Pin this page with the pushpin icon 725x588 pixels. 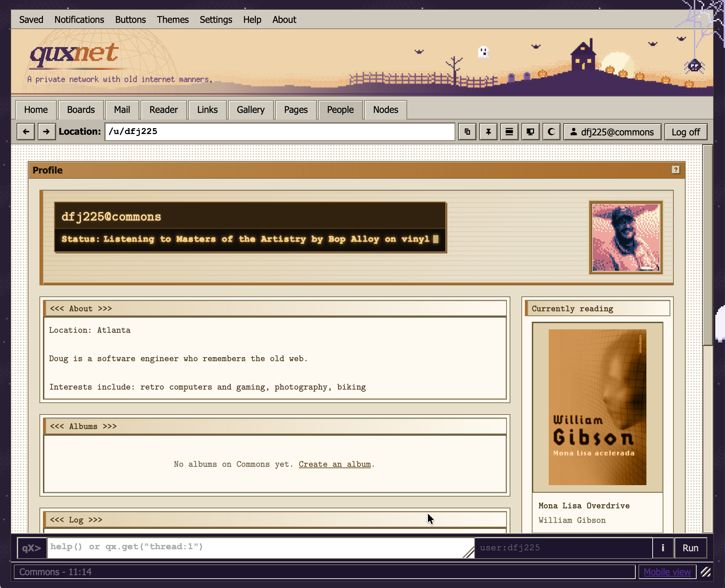tap(488, 132)
